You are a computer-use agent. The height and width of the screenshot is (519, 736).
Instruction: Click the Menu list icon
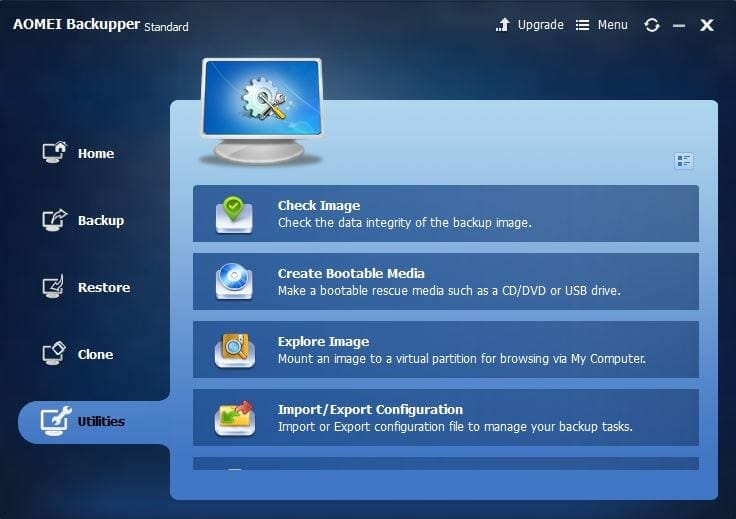tap(583, 25)
